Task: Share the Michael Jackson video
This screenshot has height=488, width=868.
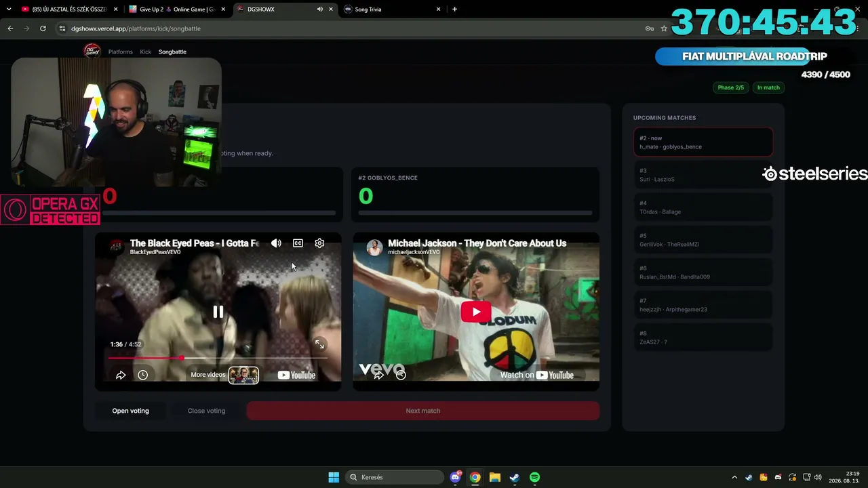Action: coord(379,375)
